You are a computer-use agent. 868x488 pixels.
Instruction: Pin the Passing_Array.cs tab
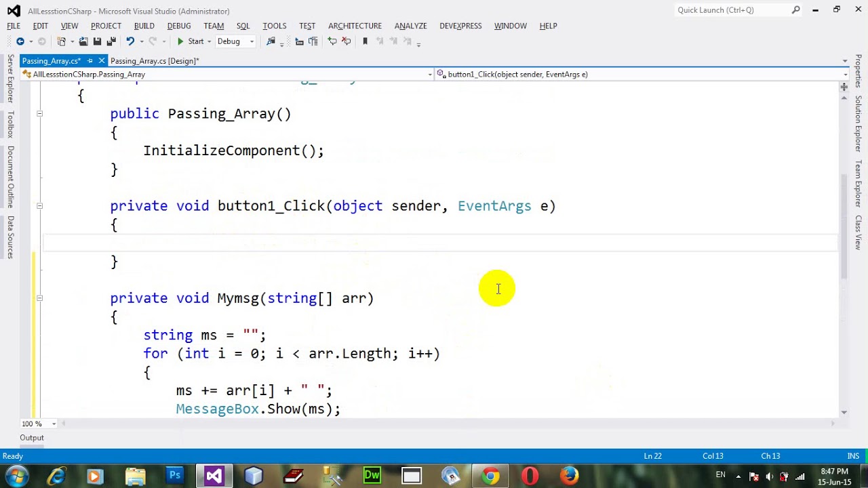(x=90, y=61)
